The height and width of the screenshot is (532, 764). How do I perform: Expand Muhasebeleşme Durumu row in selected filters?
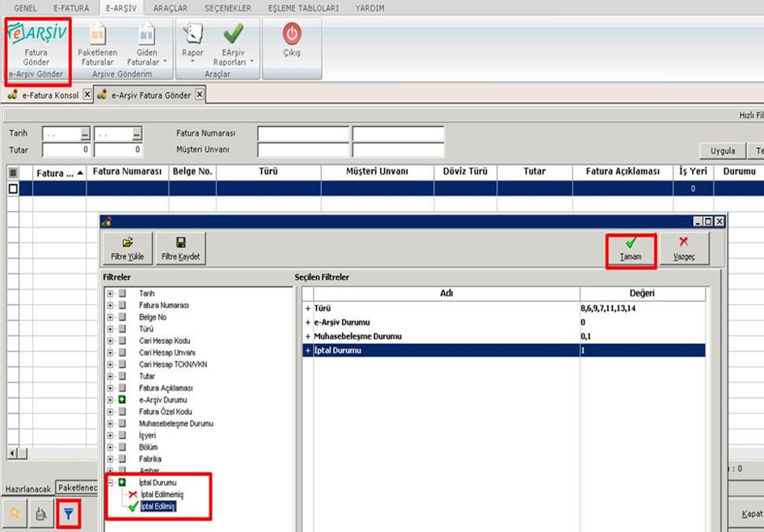[x=308, y=336]
